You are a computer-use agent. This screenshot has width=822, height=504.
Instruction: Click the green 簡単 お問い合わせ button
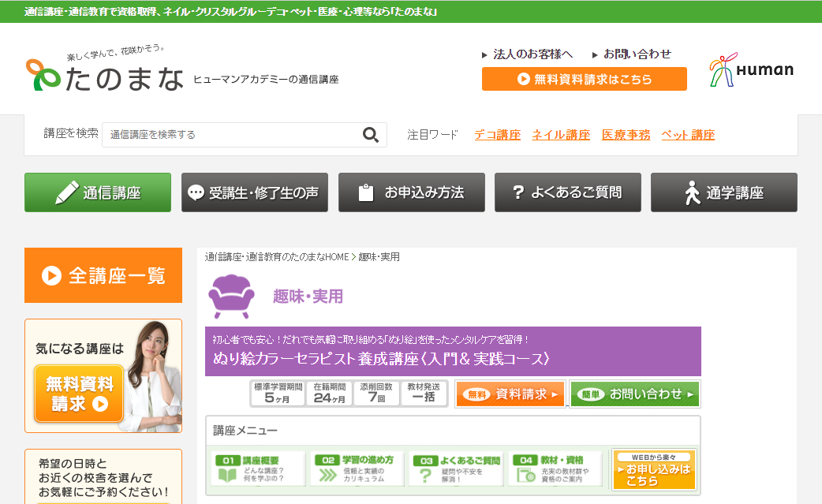tap(635, 394)
